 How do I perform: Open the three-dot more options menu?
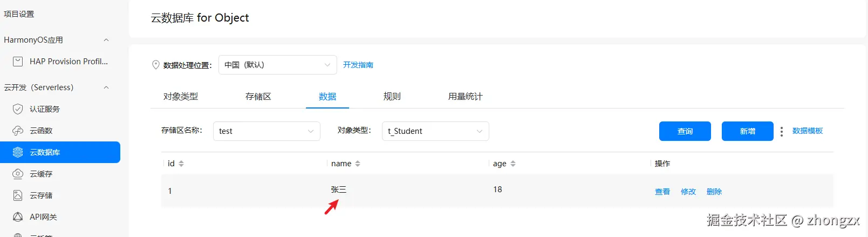pyautogui.click(x=782, y=131)
